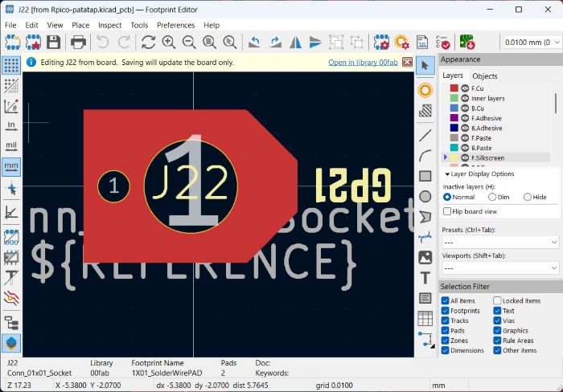Open Pad Properties gear icon
Screen dimensions: 563x392
tap(401, 43)
